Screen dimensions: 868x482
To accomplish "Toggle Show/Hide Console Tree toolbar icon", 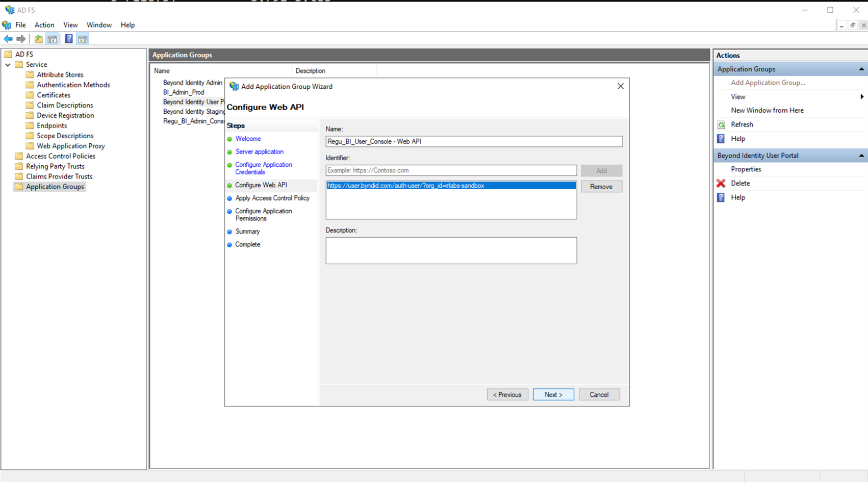I will click(x=52, y=39).
